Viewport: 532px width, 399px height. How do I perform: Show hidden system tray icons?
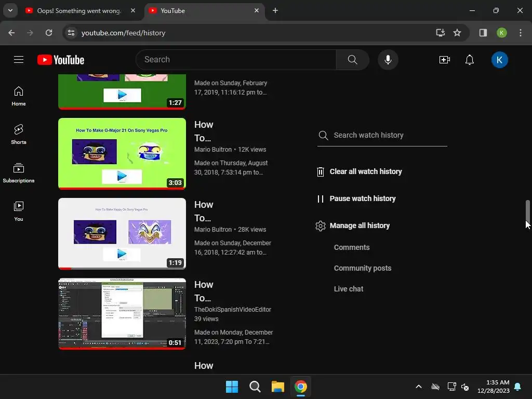point(419,387)
